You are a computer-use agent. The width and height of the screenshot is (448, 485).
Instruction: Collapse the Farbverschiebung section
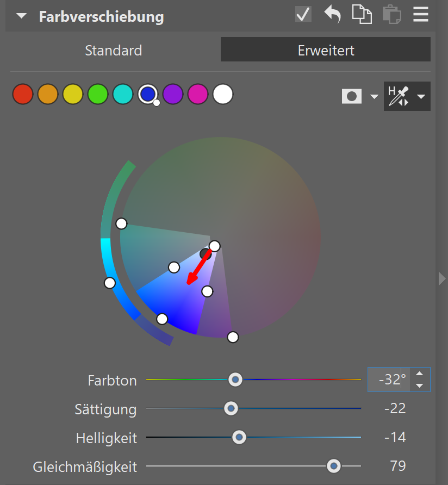[21, 16]
